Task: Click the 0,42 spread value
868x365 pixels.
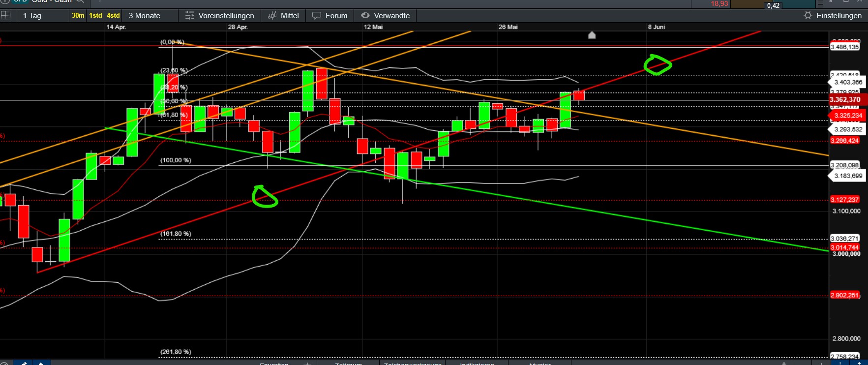Action: [773, 5]
